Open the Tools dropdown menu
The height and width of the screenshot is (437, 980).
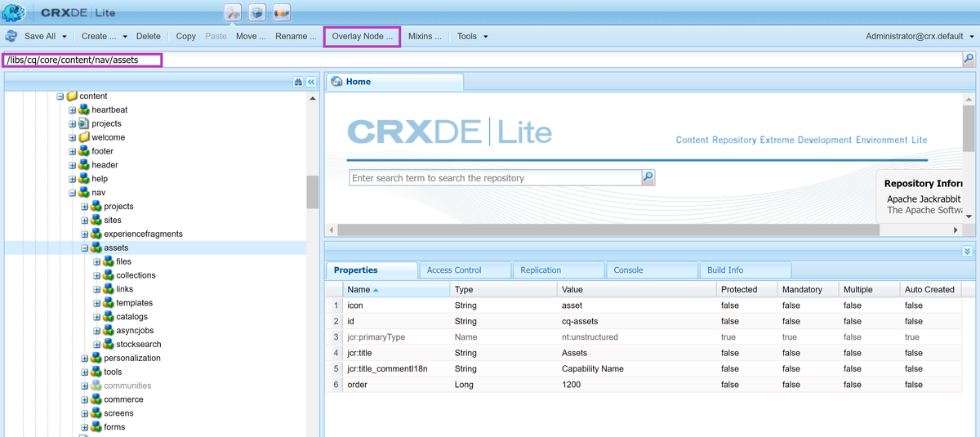point(473,36)
